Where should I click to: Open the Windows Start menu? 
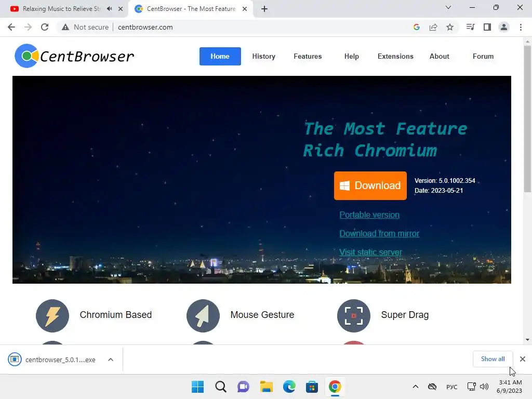(x=198, y=387)
